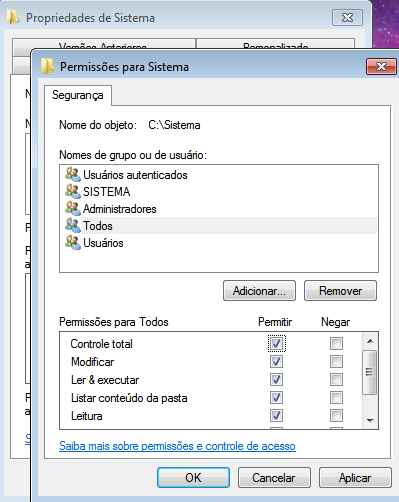Uncheck Permitir for Modificar
This screenshot has height=502, width=399.
[276, 361]
